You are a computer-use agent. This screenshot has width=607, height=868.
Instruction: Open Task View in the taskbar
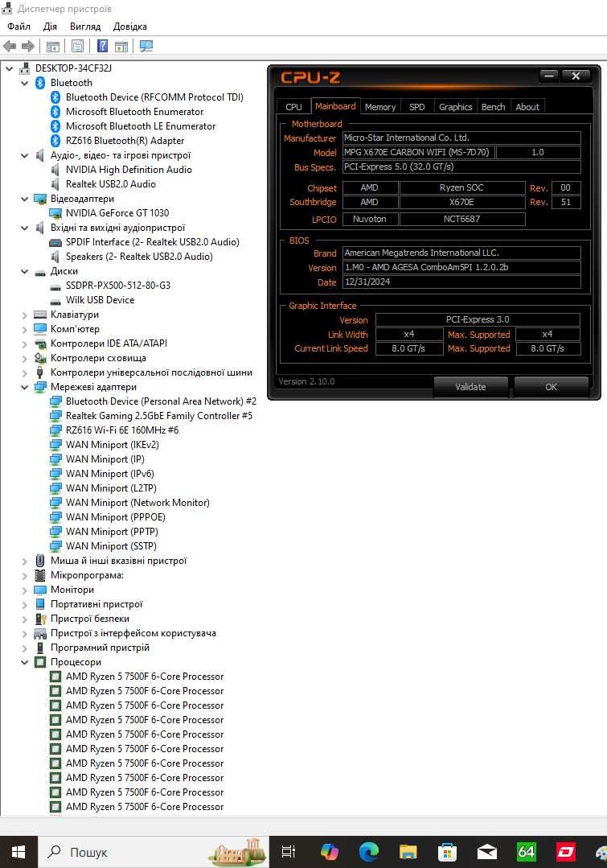tap(289, 852)
